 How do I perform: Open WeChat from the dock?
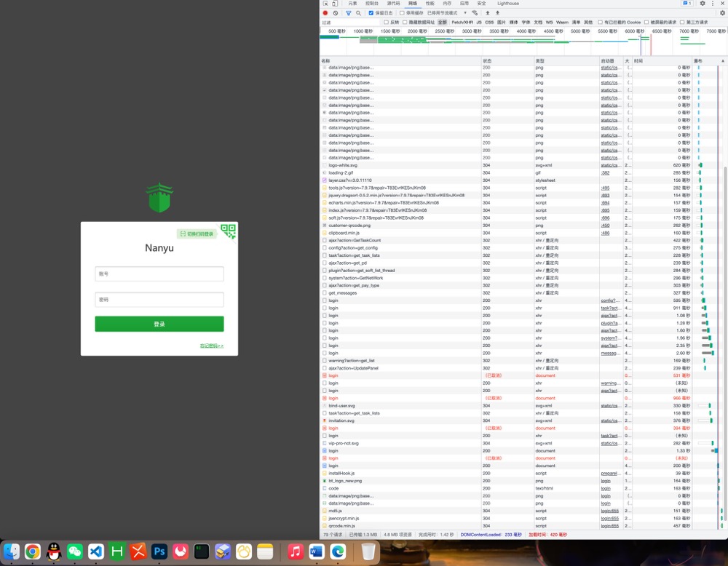(x=75, y=551)
